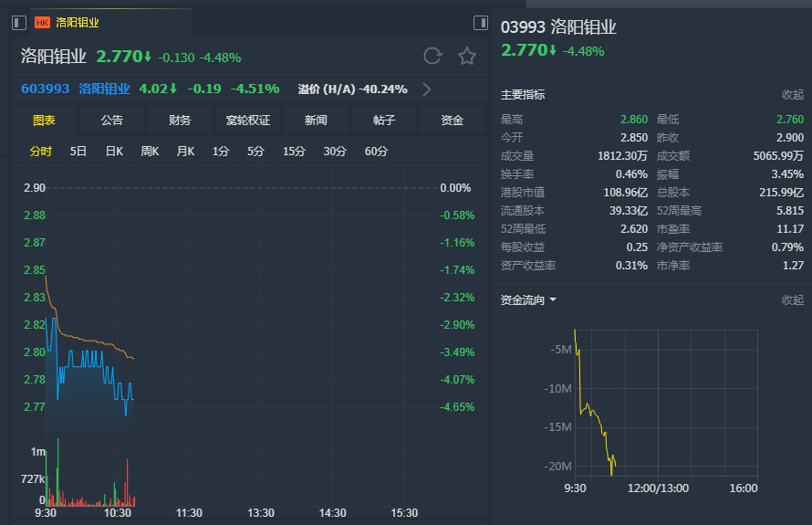Toggle the right panel layout icon
This screenshot has height=525, width=812.
coord(480,23)
